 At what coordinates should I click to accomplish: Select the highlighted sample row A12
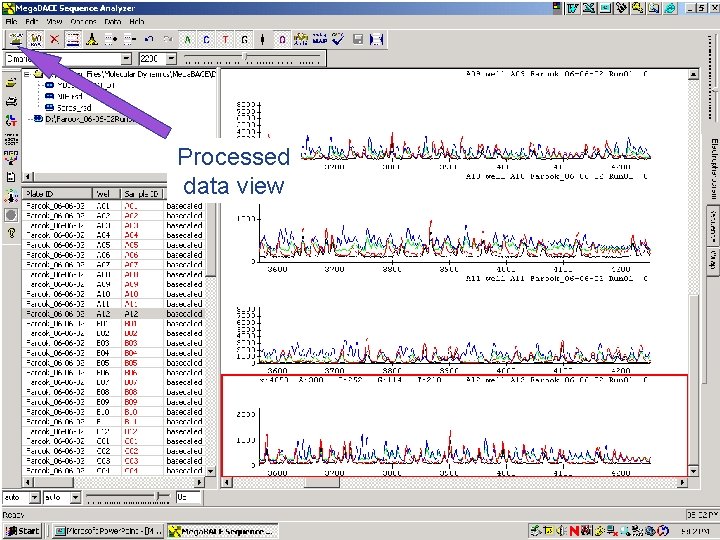point(113,314)
